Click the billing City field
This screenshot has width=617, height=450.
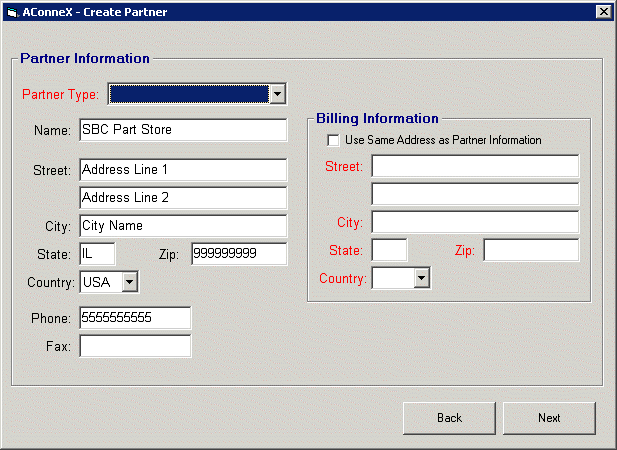(x=475, y=222)
